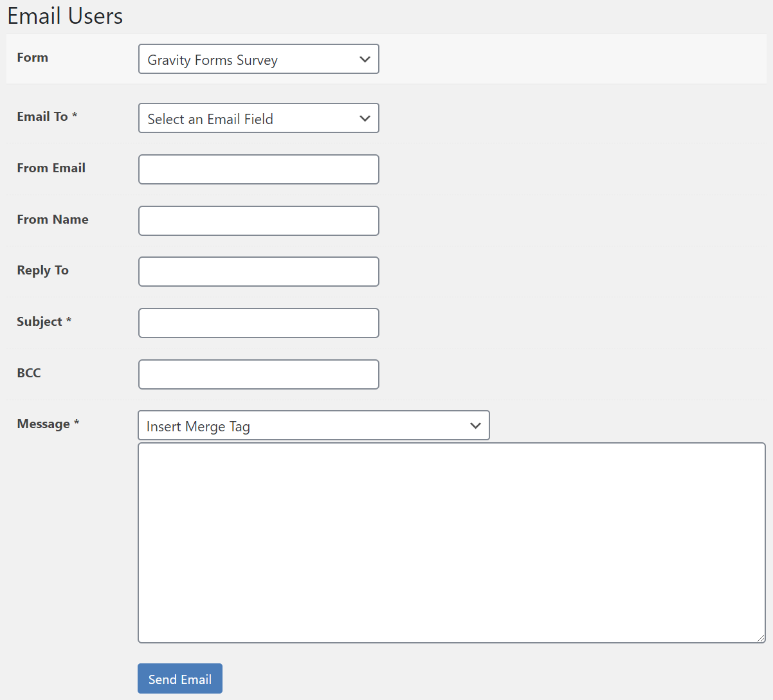Click the Select an Email Field placeholder
The height and width of the screenshot is (700, 773).
point(210,118)
